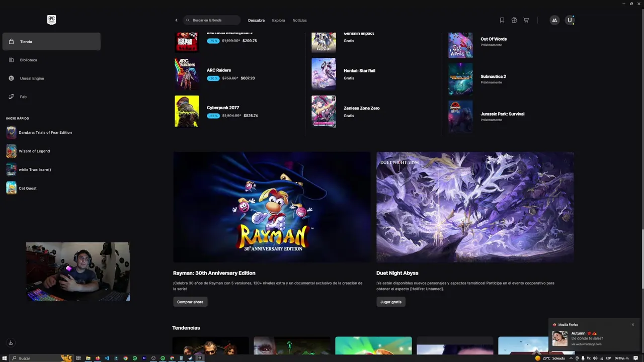
Task: Click the Fab icon in sidebar
Action: (x=11, y=97)
